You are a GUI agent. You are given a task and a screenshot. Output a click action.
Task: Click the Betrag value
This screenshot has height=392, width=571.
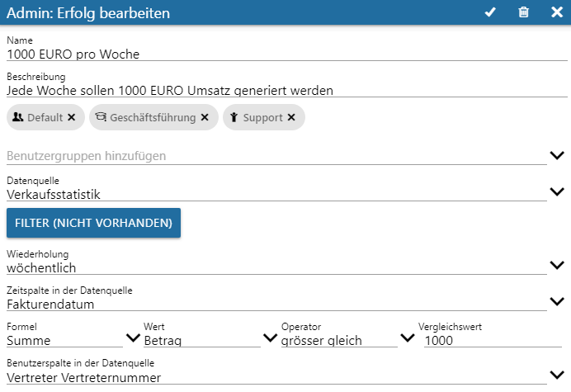tap(163, 341)
